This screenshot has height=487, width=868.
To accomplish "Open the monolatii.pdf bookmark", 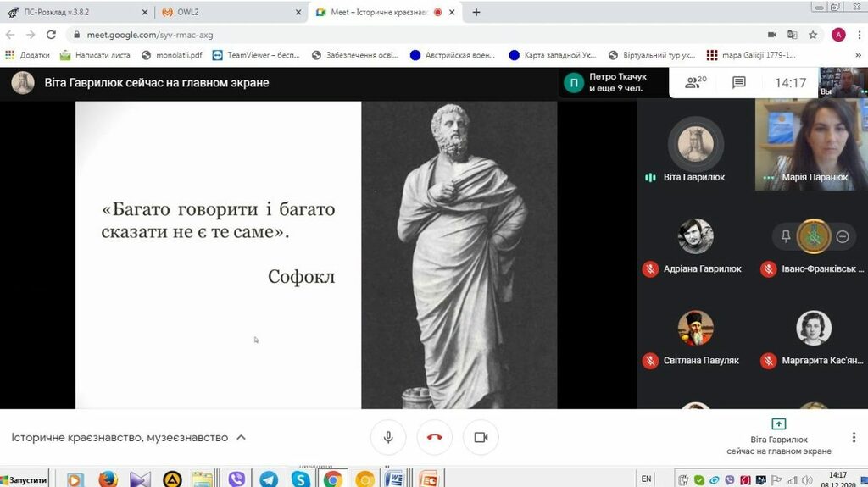I will (172, 55).
